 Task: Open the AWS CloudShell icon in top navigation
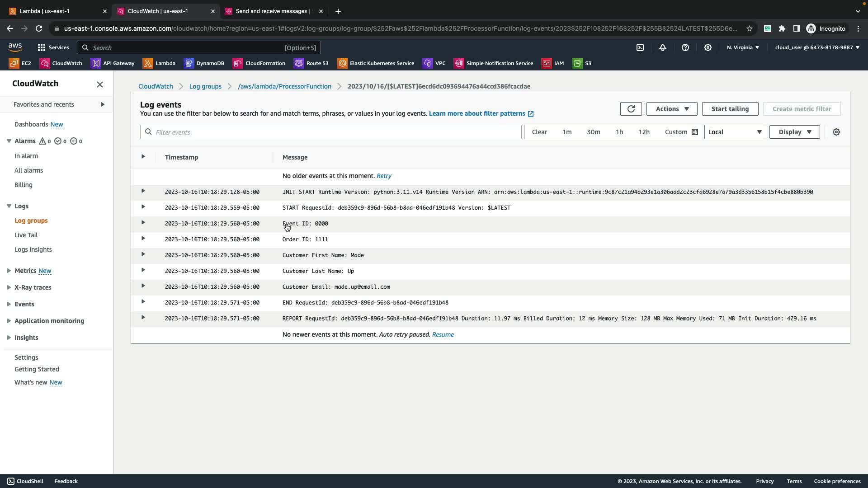640,47
